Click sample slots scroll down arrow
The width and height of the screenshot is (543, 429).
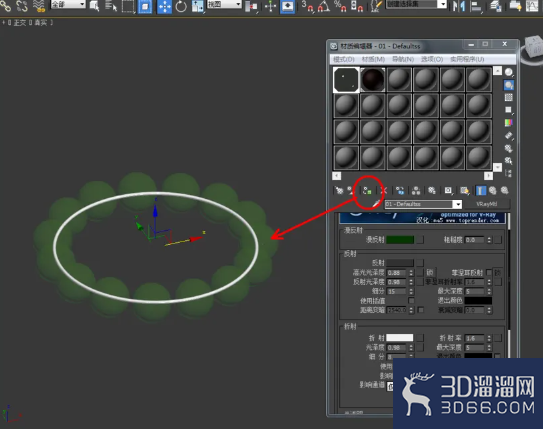click(497, 167)
